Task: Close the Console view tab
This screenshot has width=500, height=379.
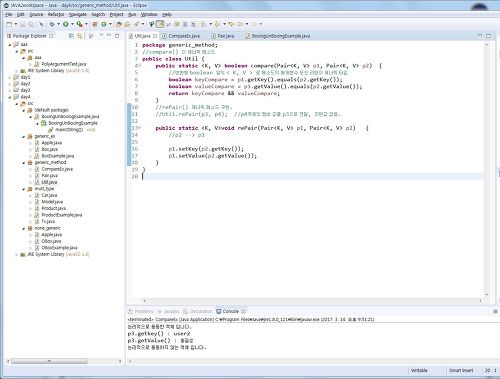Action: [243, 311]
